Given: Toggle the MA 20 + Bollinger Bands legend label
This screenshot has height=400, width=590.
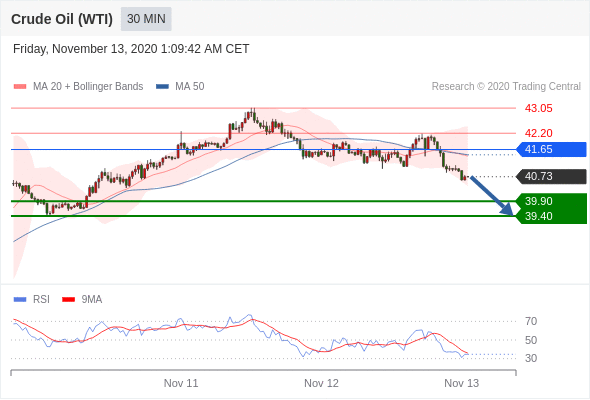Looking at the screenshot, I should pos(88,87).
